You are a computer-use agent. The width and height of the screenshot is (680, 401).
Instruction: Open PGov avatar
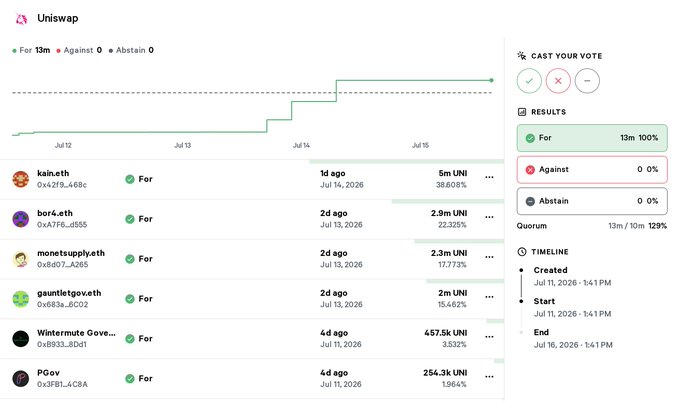(x=20, y=378)
